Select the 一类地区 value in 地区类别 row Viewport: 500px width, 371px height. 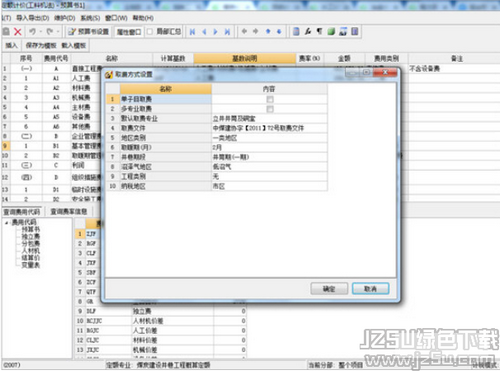tap(269, 138)
